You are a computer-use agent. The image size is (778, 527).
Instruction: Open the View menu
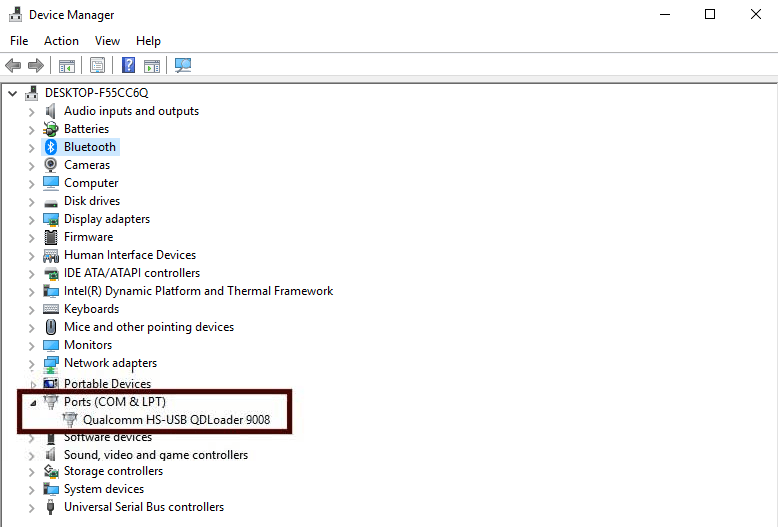(x=107, y=41)
